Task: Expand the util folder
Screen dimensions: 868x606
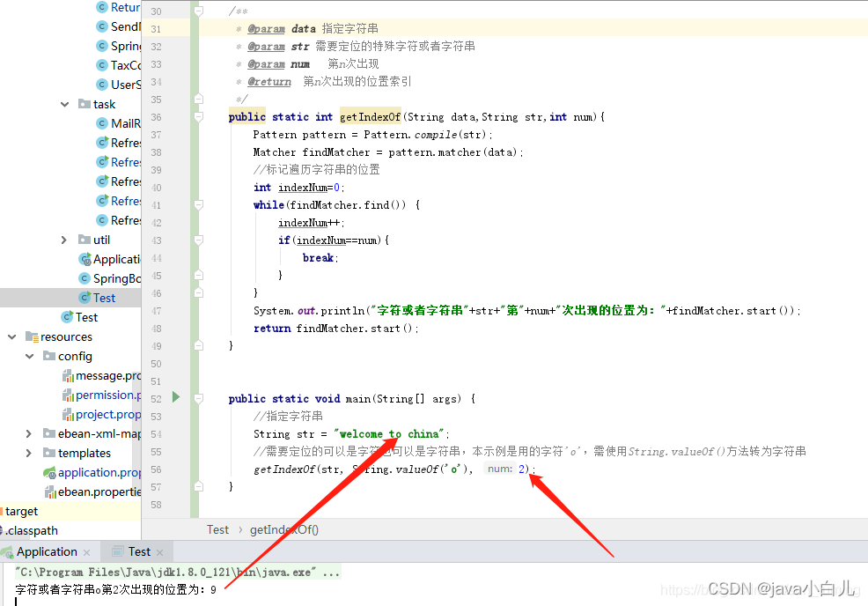Action: coord(63,240)
